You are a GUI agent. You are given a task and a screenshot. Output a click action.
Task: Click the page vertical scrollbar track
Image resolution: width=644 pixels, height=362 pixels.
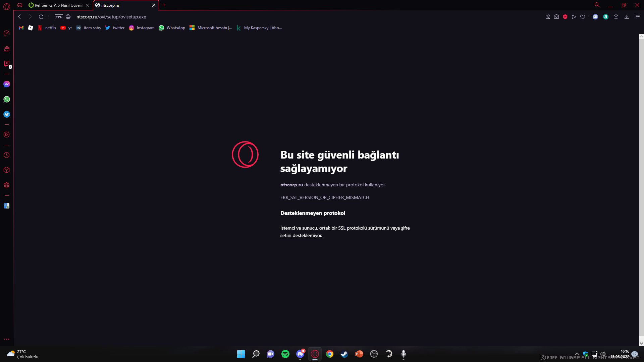641,188
